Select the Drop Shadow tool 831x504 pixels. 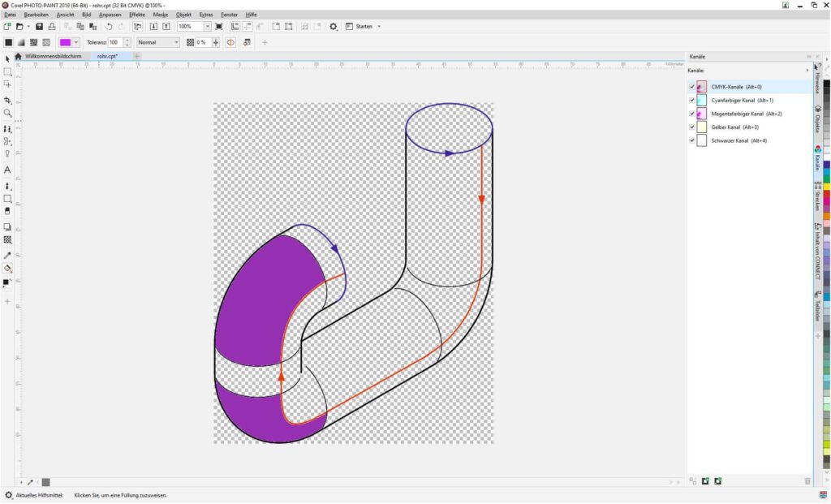click(x=7, y=226)
